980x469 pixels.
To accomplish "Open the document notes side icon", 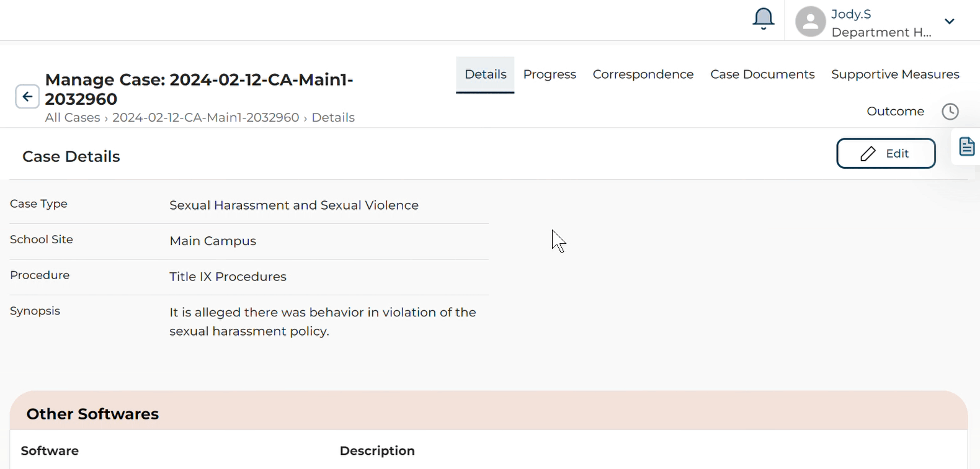I will point(966,147).
